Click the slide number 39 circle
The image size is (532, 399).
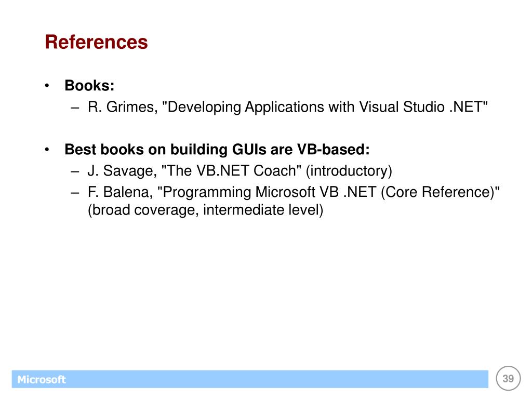click(x=508, y=378)
